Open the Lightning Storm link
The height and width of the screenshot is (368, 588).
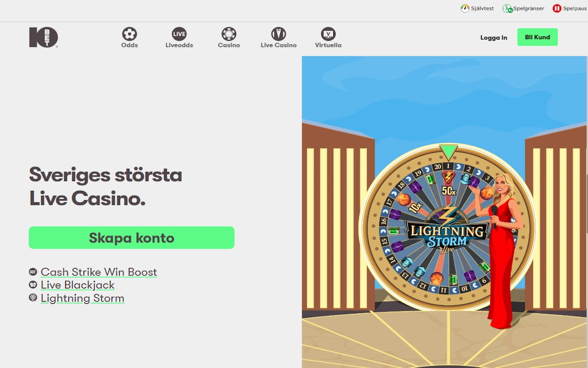[82, 298]
